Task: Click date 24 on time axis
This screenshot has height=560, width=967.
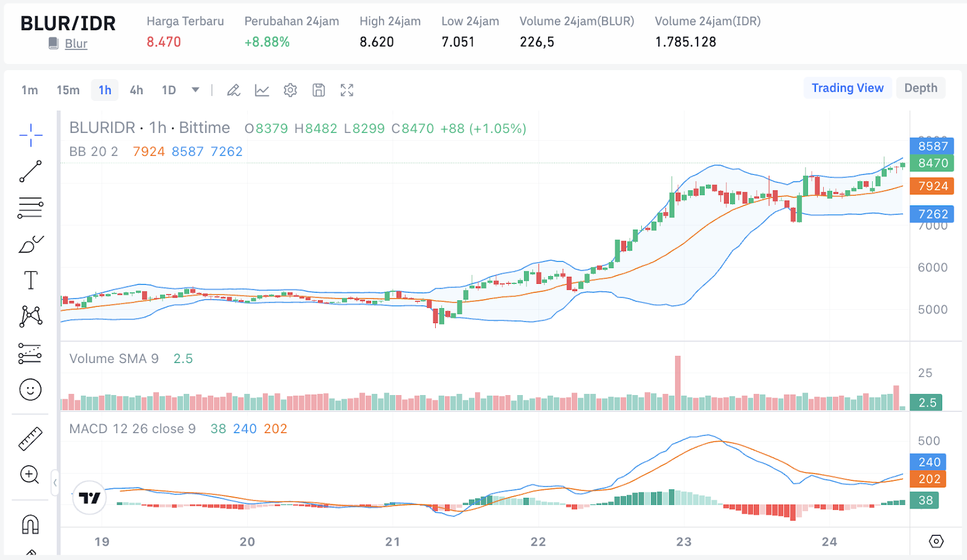Action: point(829,542)
